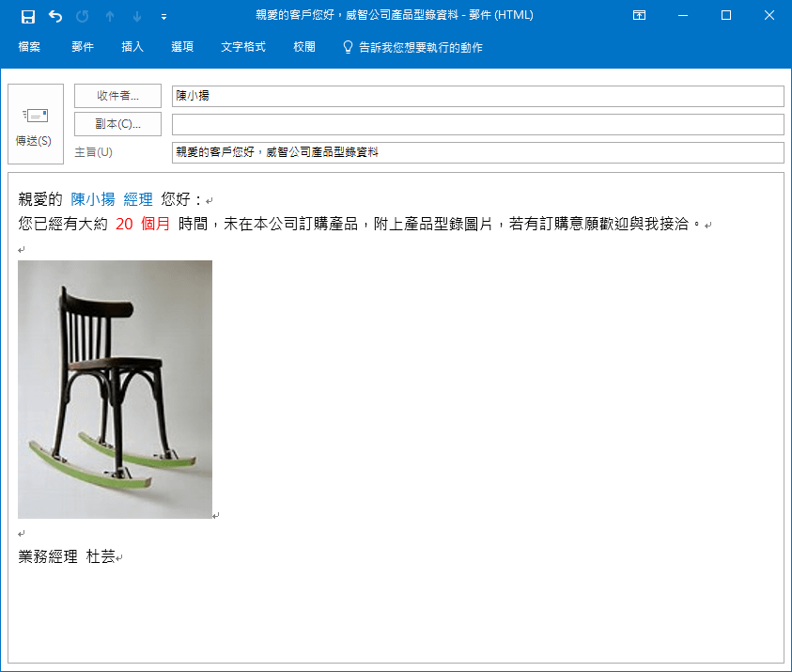Open the 插入 ribbon tab

point(132,47)
